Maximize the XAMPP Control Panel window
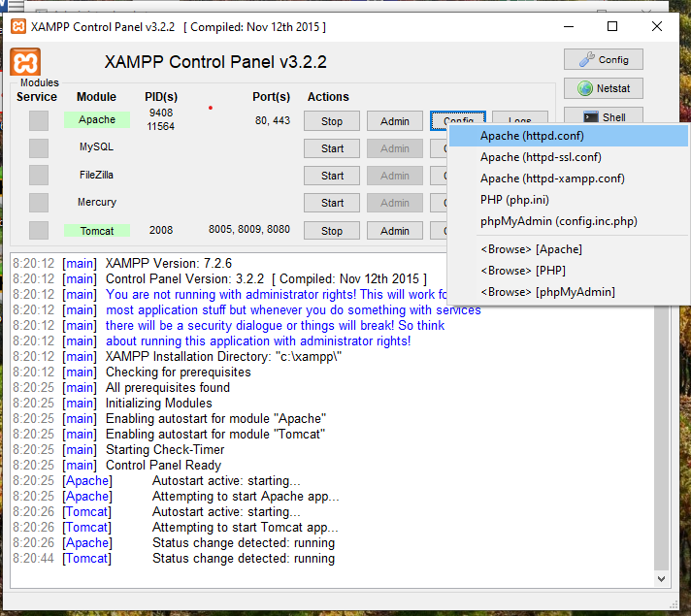Viewport: 691px width, 616px height. 612,27
